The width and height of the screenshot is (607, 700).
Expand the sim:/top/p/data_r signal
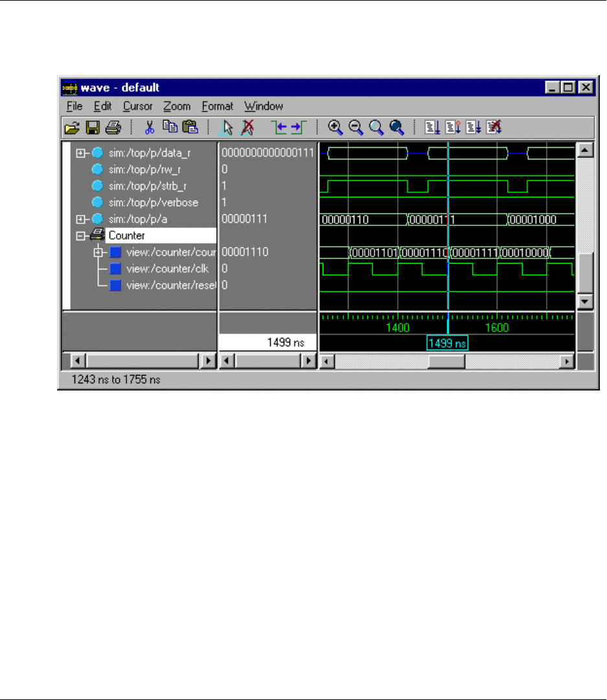pos(80,153)
